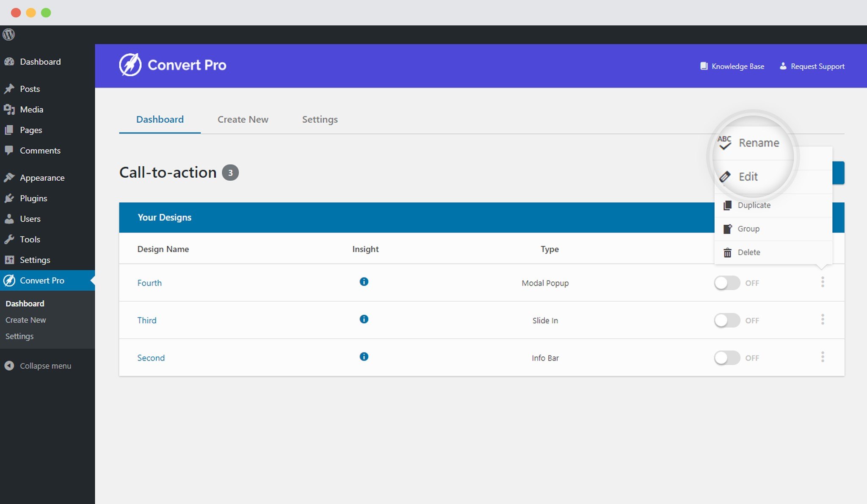
Task: Click the call-to-action count badge
Action: tap(230, 173)
